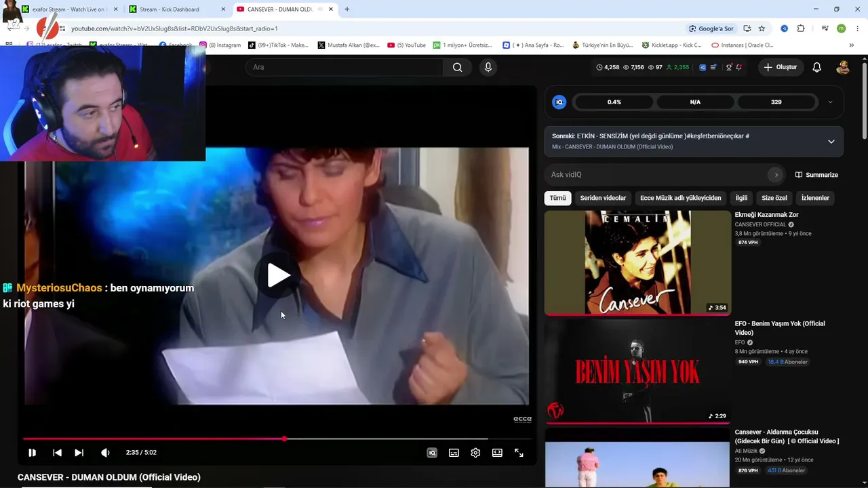Select the 'İlgili' filter chip

click(741, 198)
